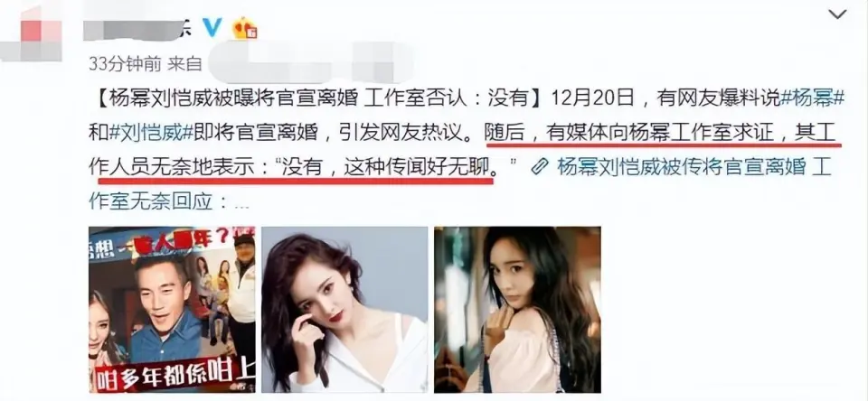868x401 pixels.
Task: Open the first thumbnail with magazine cover
Action: [x=172, y=310]
